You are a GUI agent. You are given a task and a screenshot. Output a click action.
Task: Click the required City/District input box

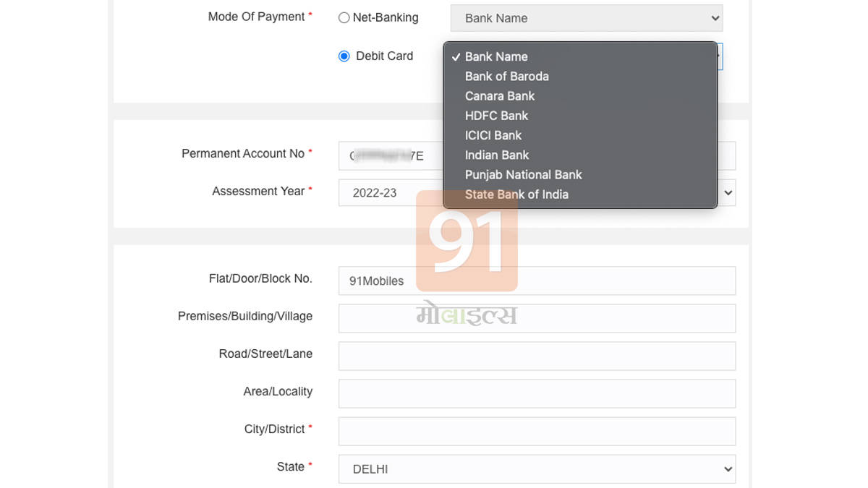click(537, 431)
